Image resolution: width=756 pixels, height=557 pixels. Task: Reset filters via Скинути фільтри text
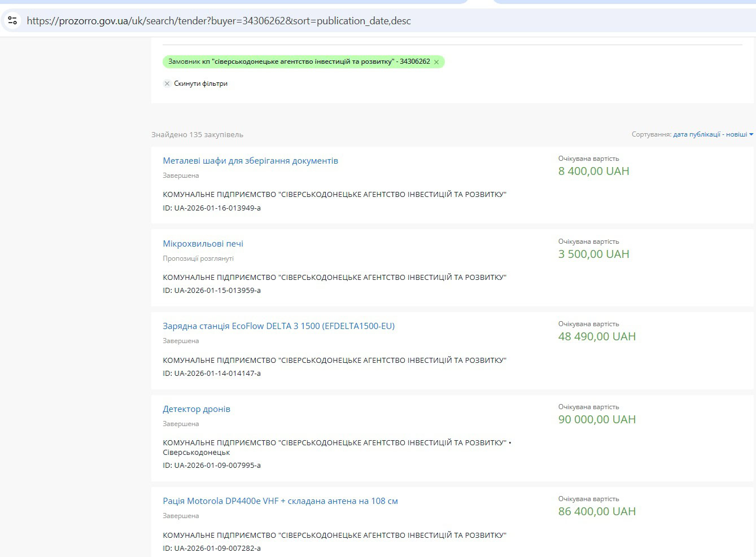pos(200,84)
